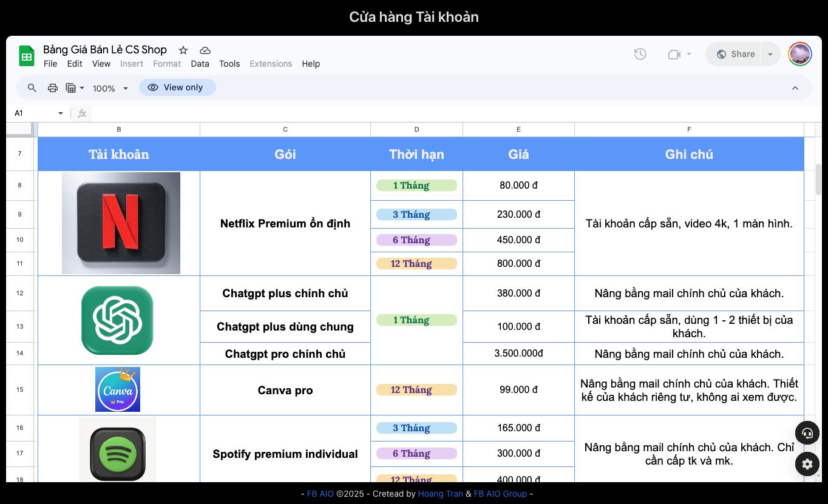Search the menus with magnifier icon
Viewport: 828px width, 504px height.
click(32, 88)
